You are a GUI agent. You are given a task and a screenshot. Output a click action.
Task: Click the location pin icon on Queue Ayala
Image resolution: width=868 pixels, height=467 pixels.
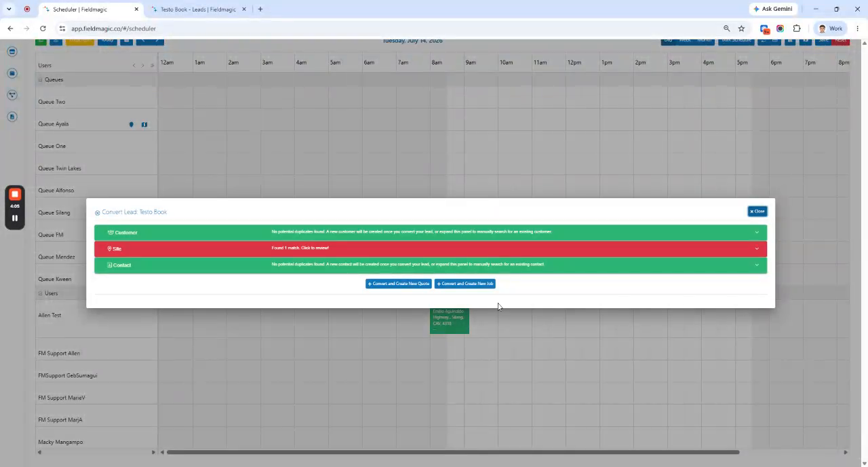132,124
